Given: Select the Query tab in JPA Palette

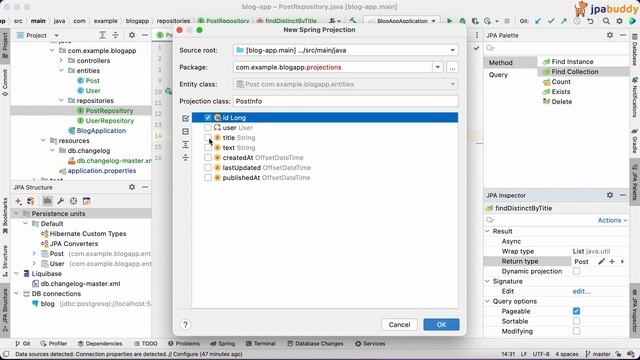Looking at the screenshot, I should click(498, 75).
